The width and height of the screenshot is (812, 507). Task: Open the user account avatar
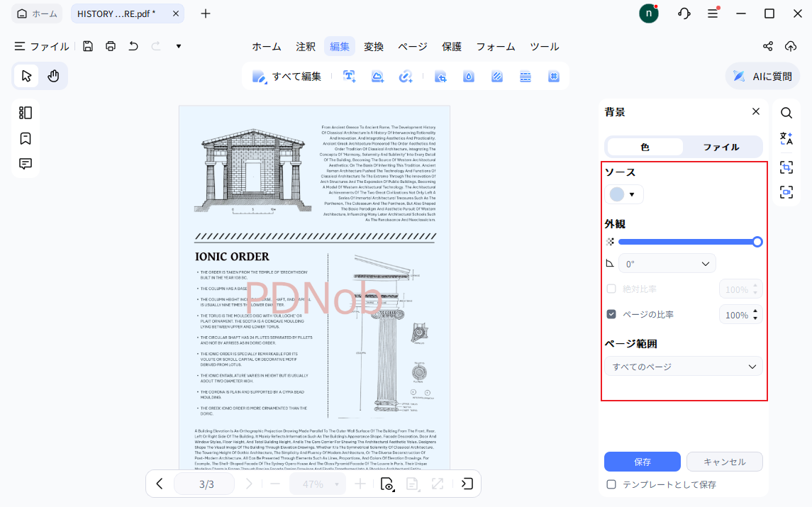click(x=648, y=13)
